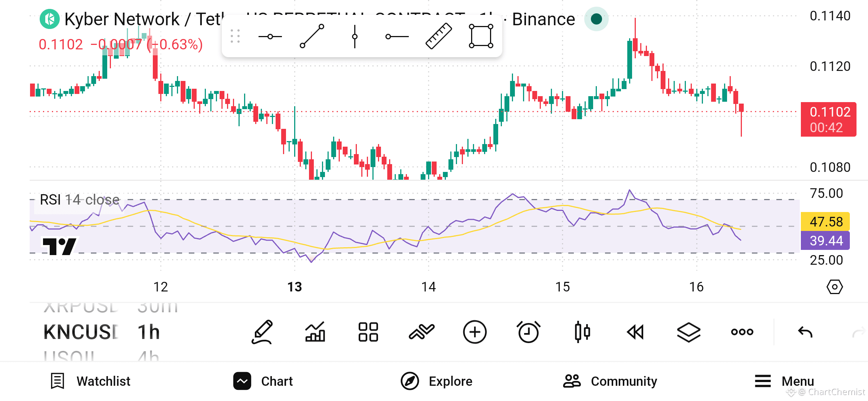Viewport: 868px width, 401px height.
Task: Start bar replay rewind
Action: pyautogui.click(x=635, y=332)
